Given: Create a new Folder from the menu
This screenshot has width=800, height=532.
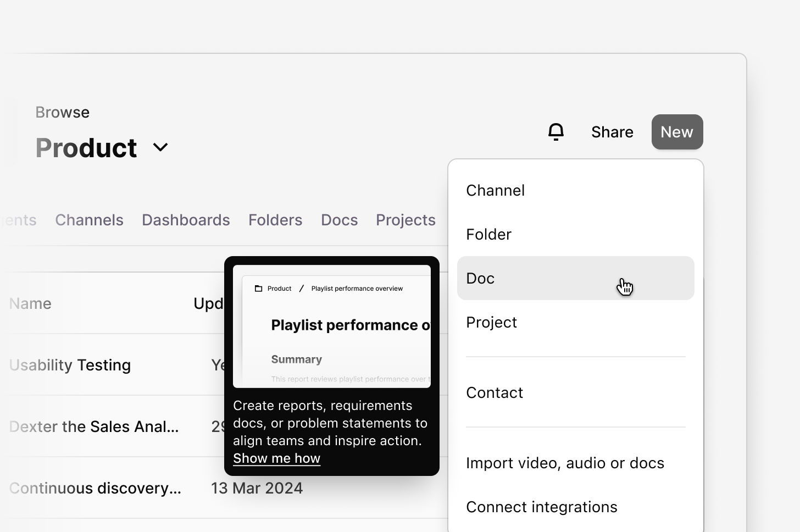Looking at the screenshot, I should (x=488, y=234).
